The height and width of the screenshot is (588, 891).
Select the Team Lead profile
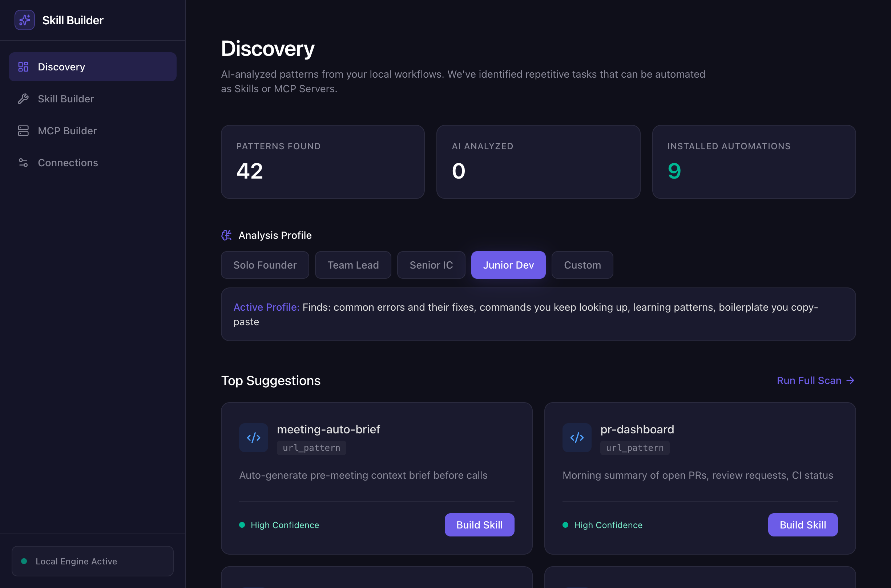click(353, 265)
